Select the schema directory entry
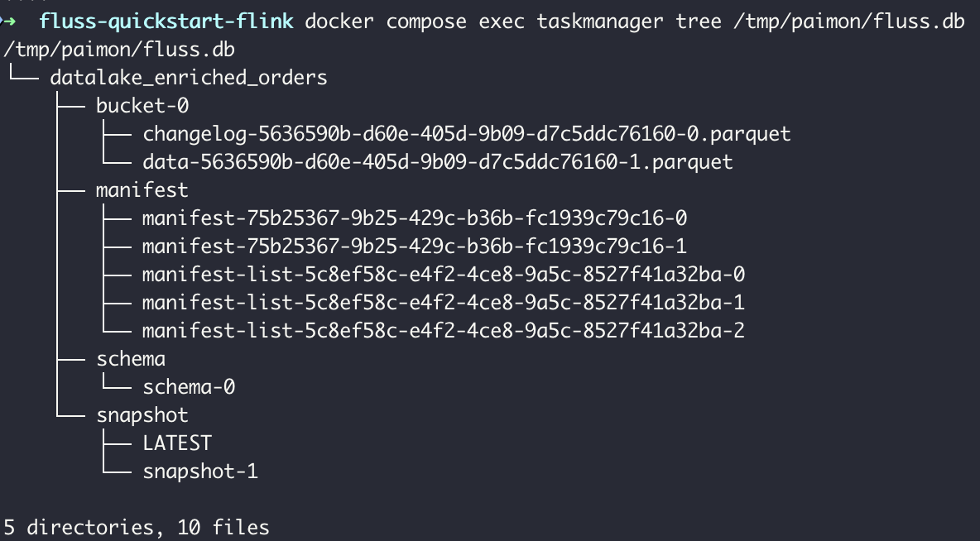Image resolution: width=980 pixels, height=541 pixels. pyautogui.click(x=131, y=358)
